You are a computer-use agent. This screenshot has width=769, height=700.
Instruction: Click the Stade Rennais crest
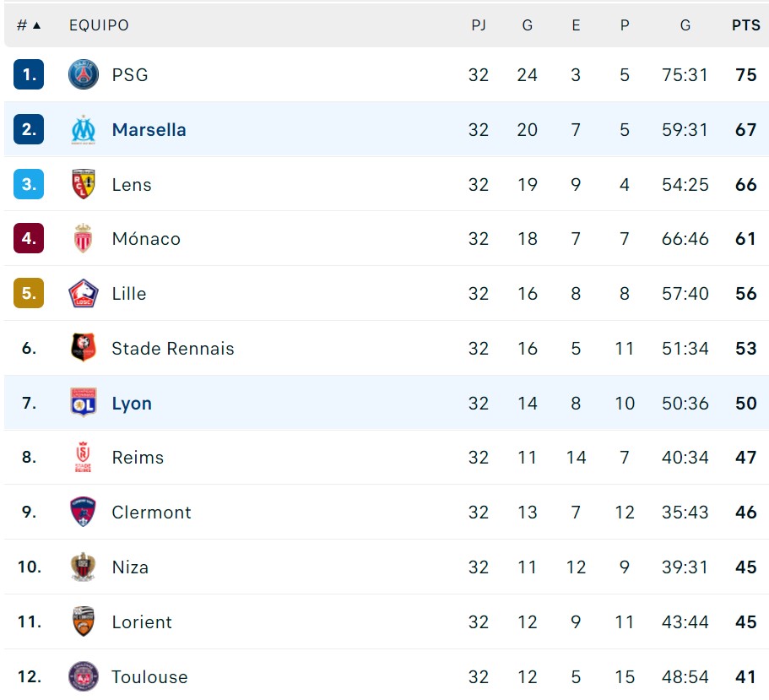84,349
